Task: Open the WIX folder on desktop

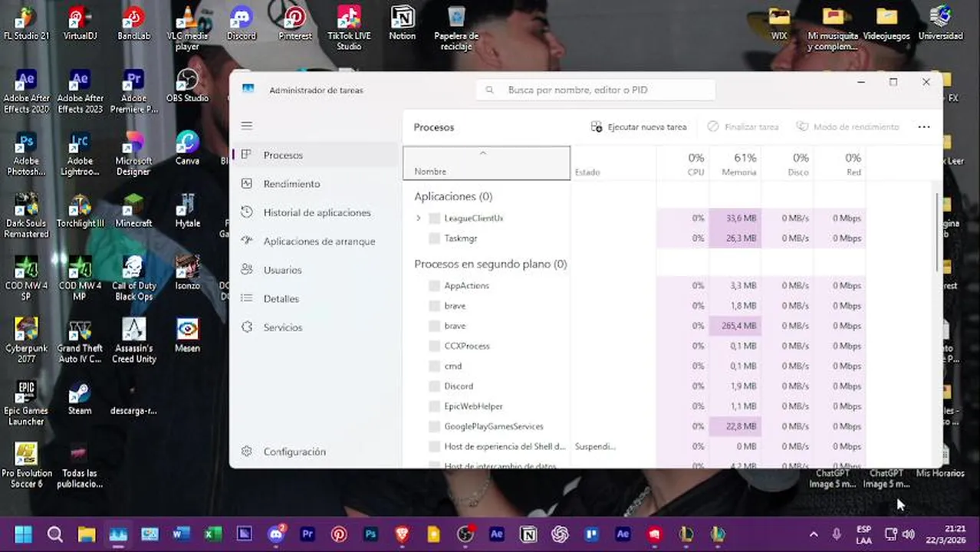Action: coord(779,24)
